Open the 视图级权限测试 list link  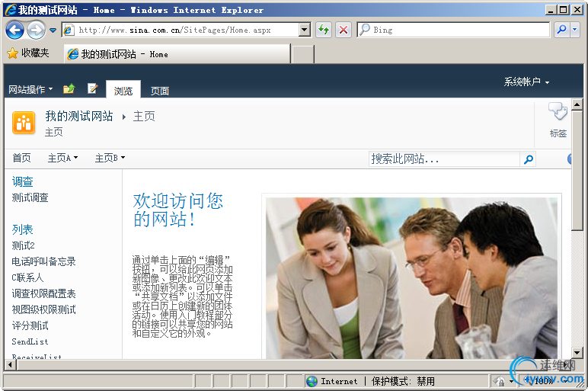click(44, 309)
